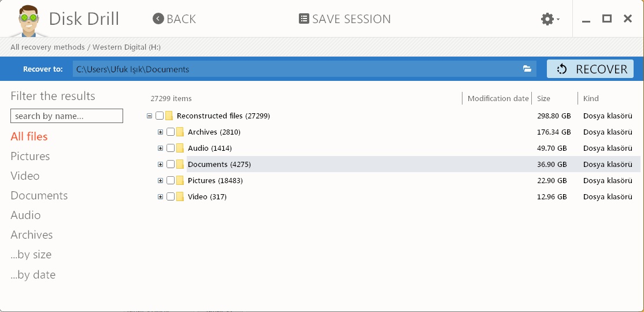
Task: Click SAVE SESSION
Action: click(x=345, y=19)
